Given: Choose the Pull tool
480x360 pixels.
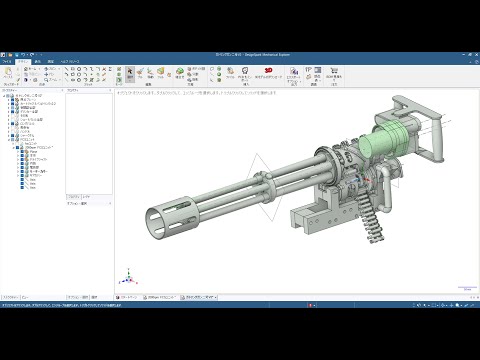Looking at the screenshot, I should coord(140,73).
